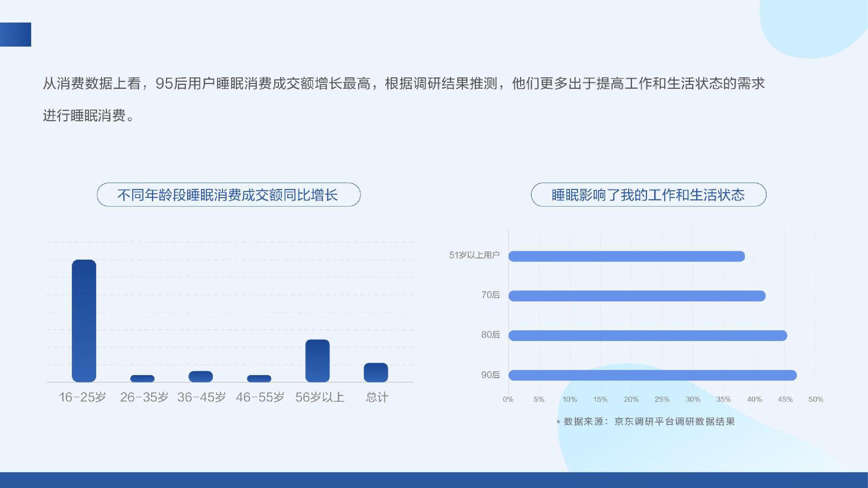Click the 90后 horizontal bar

click(x=653, y=375)
